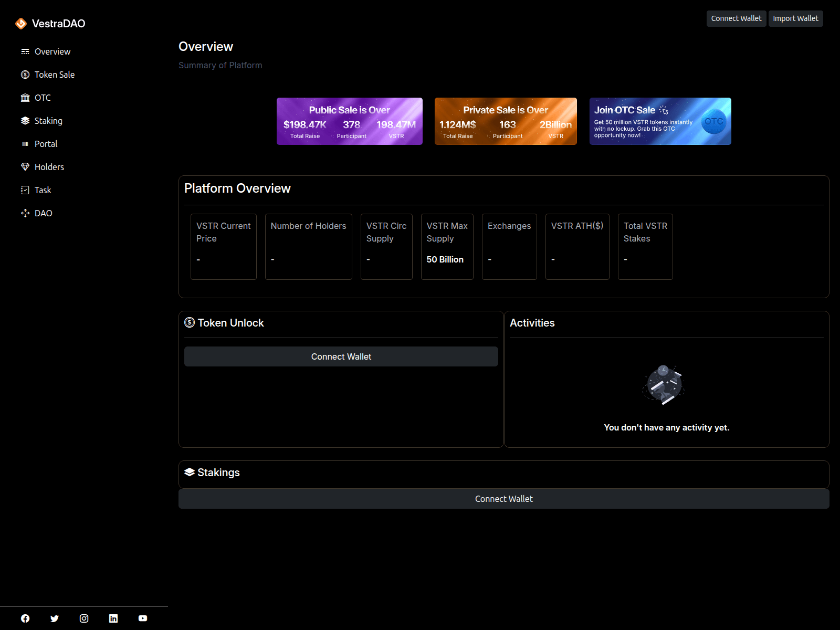Select the Exchanges stat card
840x630 pixels.
point(509,247)
